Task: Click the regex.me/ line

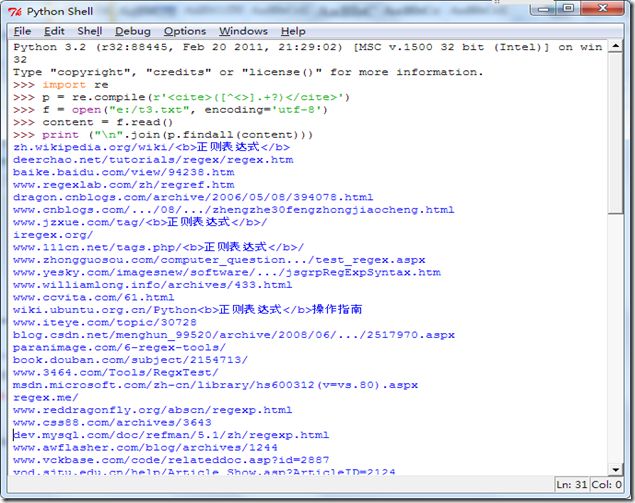Action: [x=46, y=399]
